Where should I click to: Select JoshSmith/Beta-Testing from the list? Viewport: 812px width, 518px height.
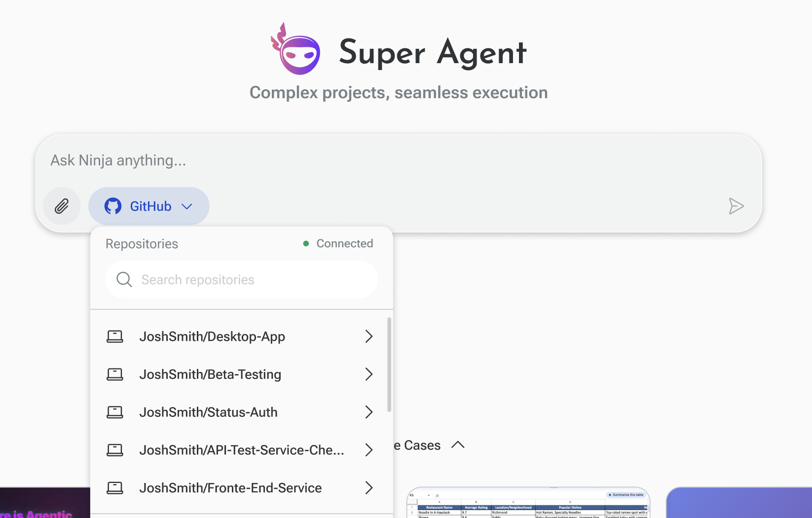click(x=210, y=374)
